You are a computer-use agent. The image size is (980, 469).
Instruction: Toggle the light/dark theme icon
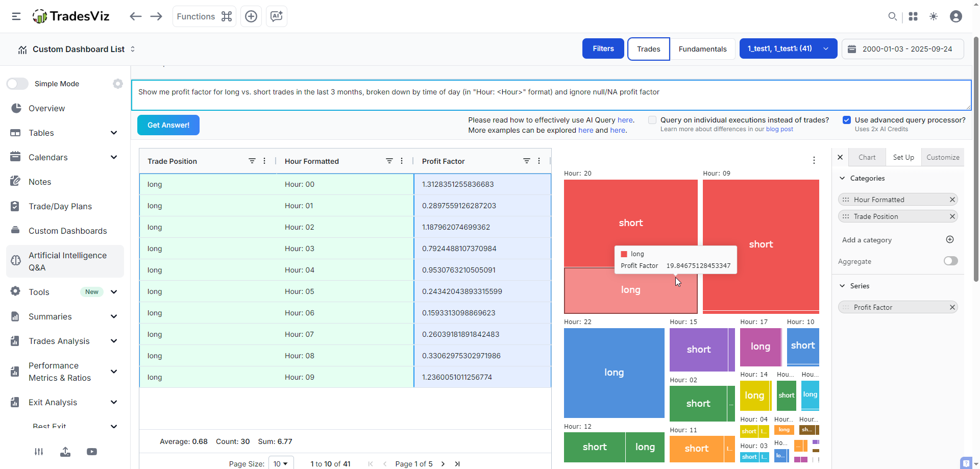[934, 16]
